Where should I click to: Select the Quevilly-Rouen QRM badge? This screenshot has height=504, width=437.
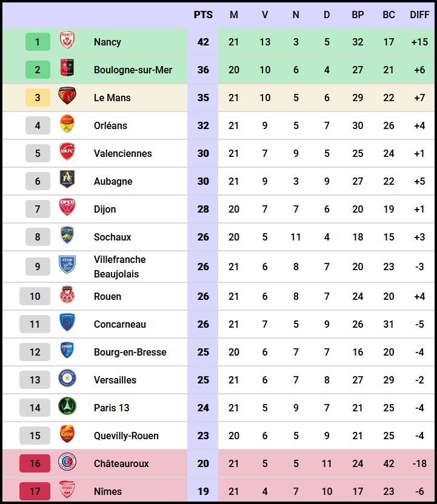tap(67, 436)
